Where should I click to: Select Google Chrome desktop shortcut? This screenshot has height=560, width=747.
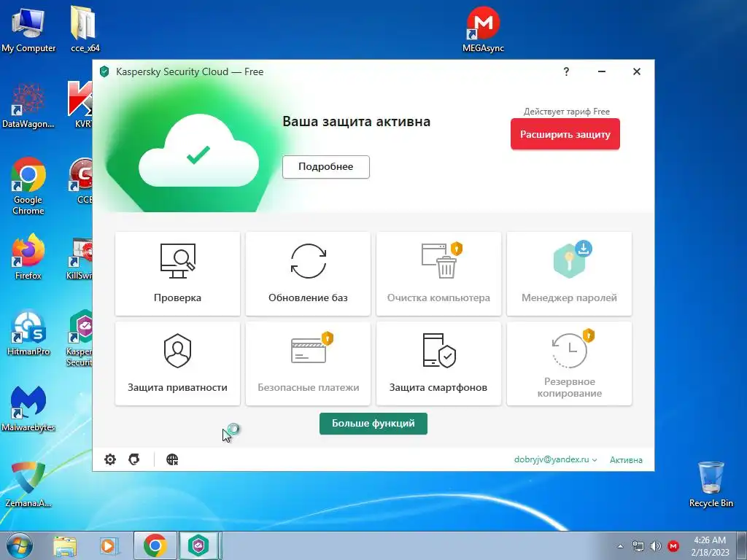click(28, 186)
